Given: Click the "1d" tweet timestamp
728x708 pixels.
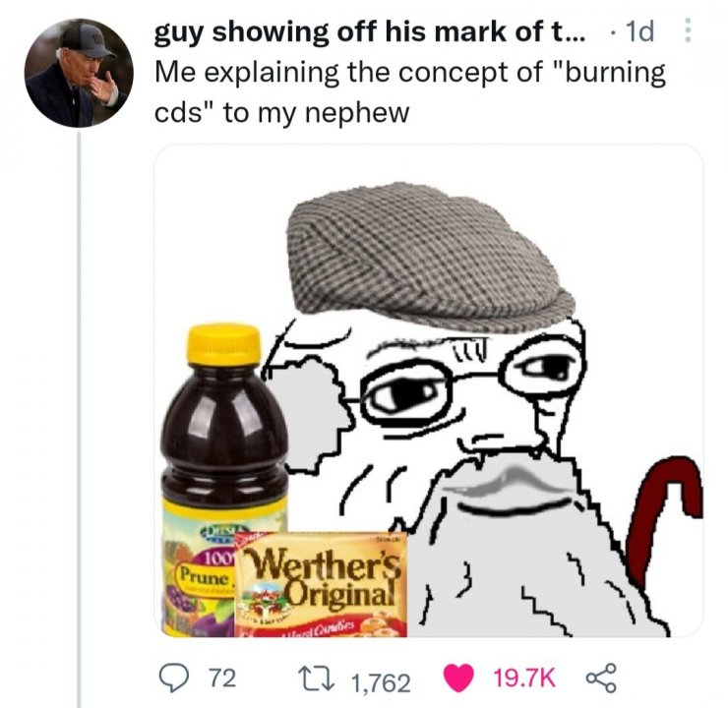Looking at the screenshot, I should (x=639, y=32).
